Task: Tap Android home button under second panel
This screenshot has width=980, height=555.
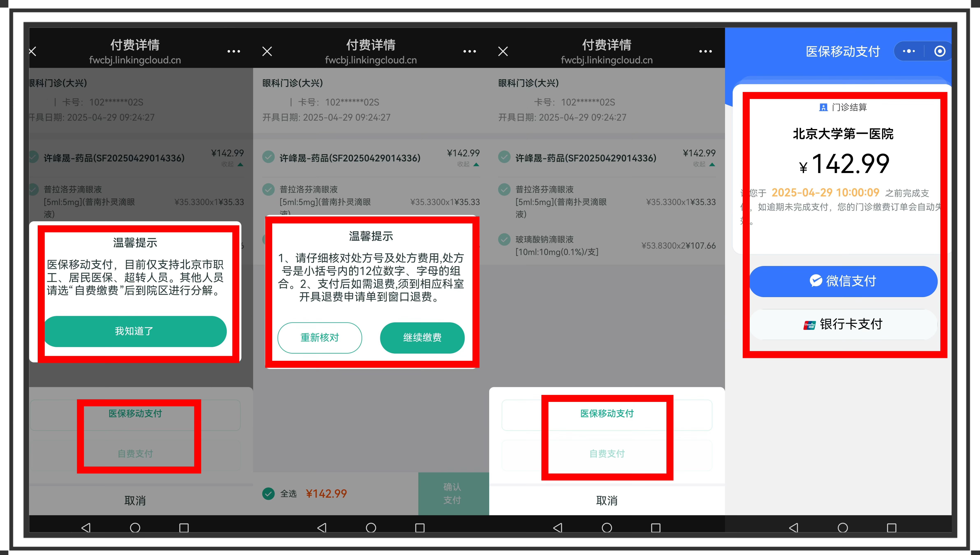Action: [371, 527]
